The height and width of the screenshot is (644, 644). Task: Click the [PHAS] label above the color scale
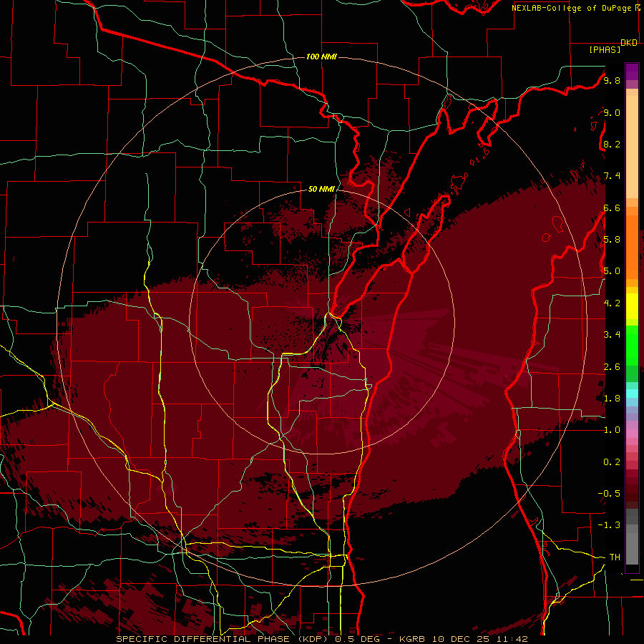tap(605, 50)
